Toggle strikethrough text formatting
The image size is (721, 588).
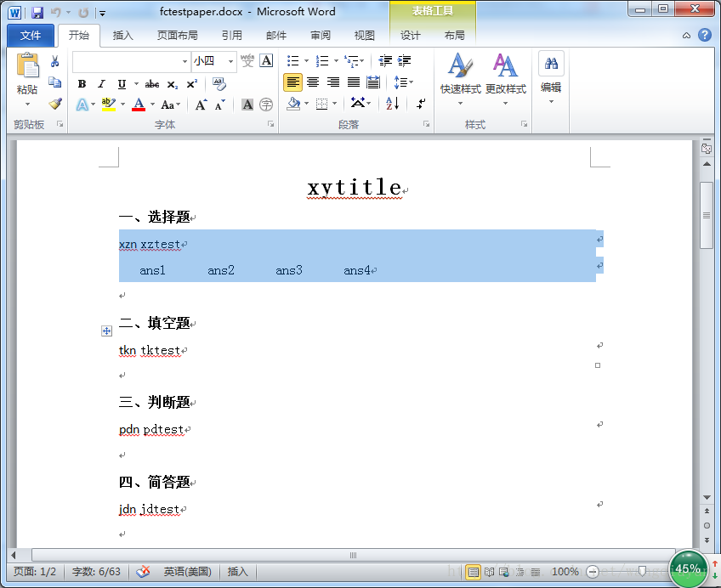point(151,83)
